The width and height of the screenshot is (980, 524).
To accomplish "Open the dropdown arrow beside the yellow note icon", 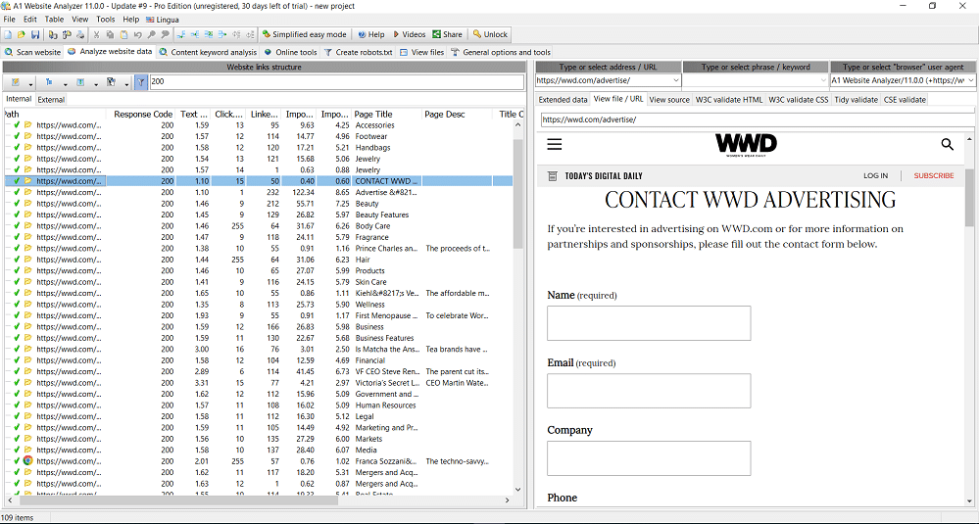I will [x=30, y=83].
